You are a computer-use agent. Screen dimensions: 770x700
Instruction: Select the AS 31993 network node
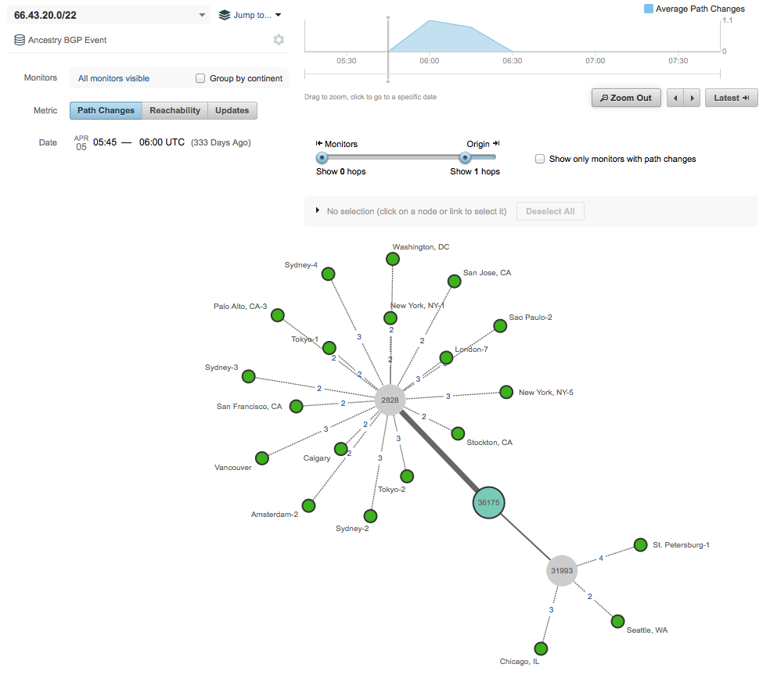click(x=562, y=570)
